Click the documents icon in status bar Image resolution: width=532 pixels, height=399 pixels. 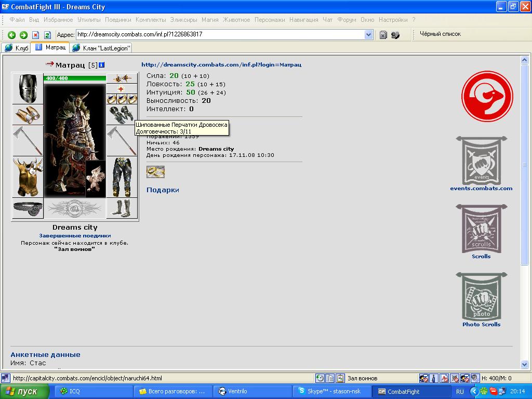(x=330, y=378)
